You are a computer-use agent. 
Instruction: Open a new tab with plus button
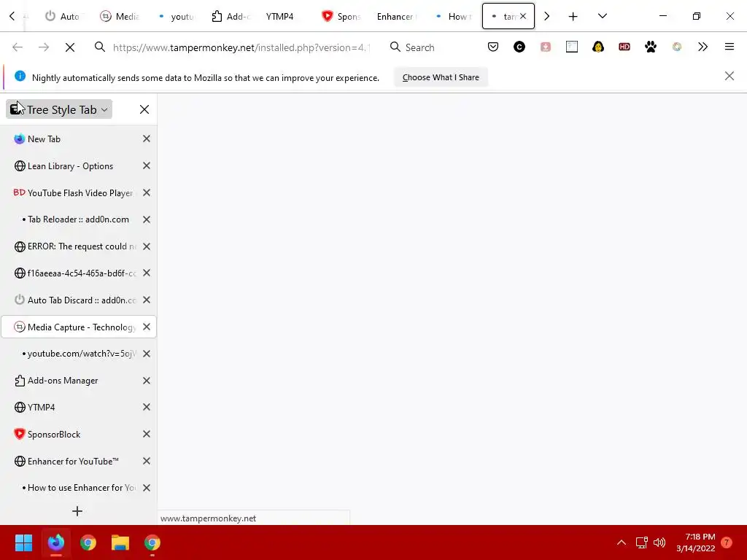pos(573,16)
